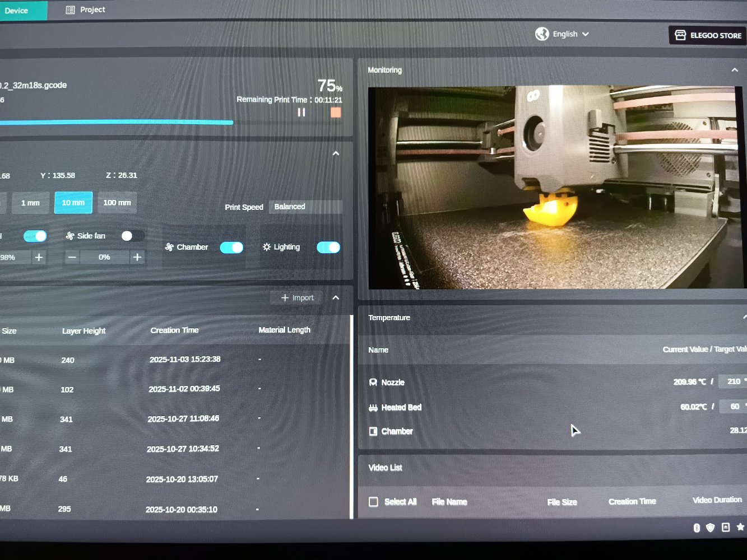
Task: Disable the Lighting switch
Action: tap(328, 248)
